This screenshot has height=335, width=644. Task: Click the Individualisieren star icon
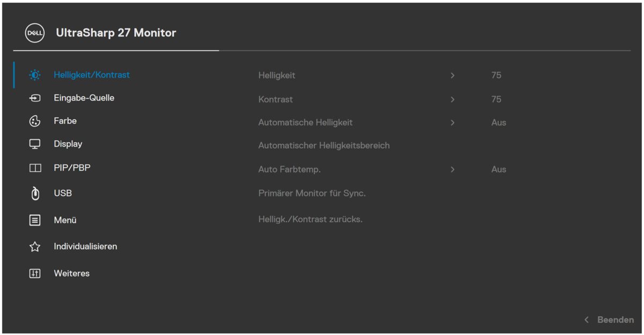(x=35, y=247)
